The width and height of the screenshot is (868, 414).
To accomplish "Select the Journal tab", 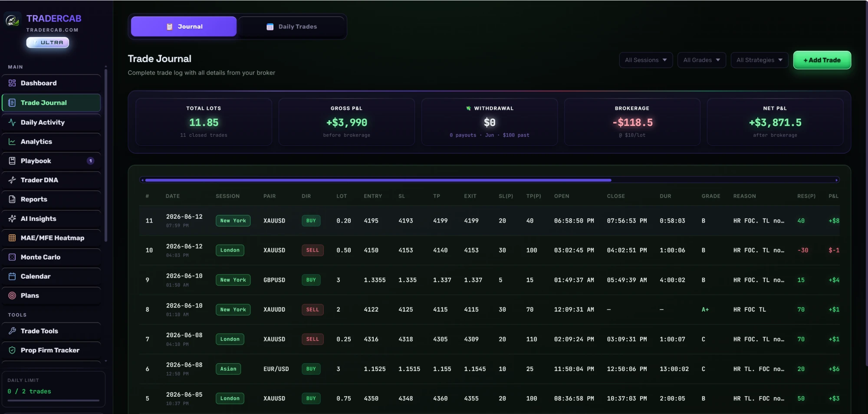I will (184, 26).
